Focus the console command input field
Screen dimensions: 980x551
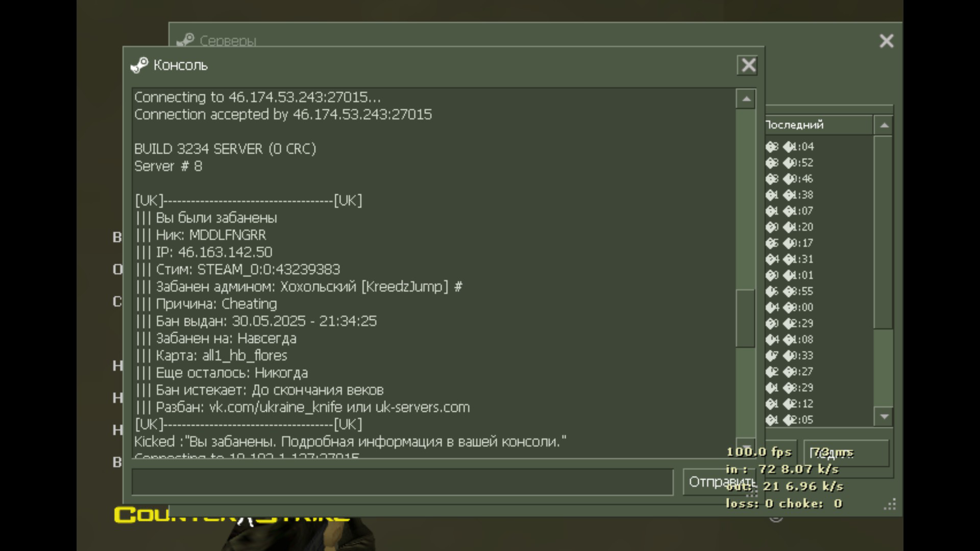coord(403,482)
